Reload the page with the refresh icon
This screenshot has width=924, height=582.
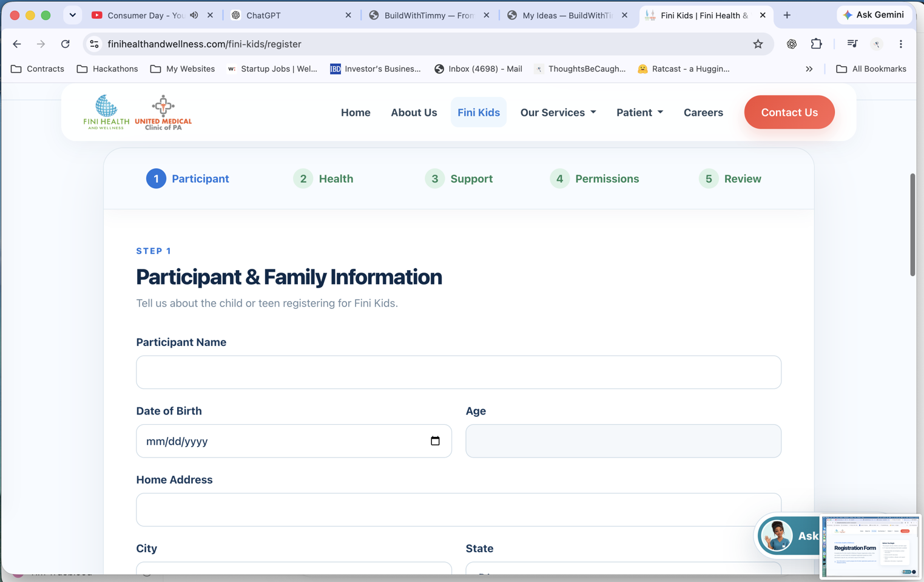pyautogui.click(x=66, y=44)
